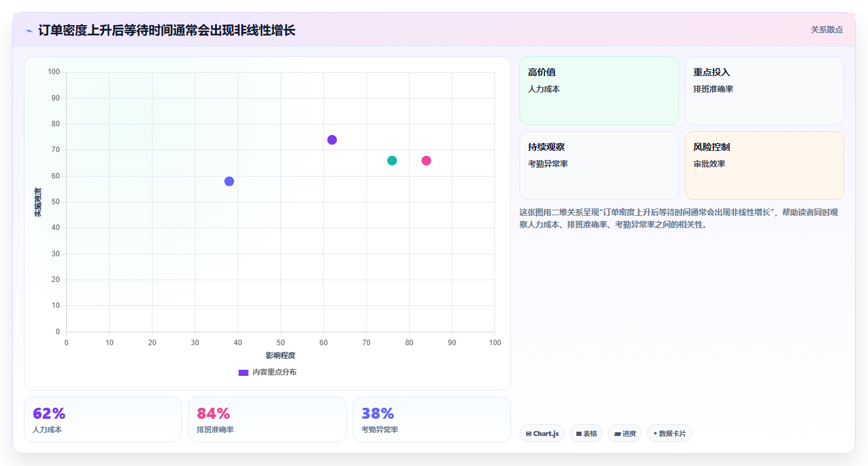This screenshot has width=868, height=466.
Task: Click the 数据卡片 tag chip
Action: tap(670, 434)
